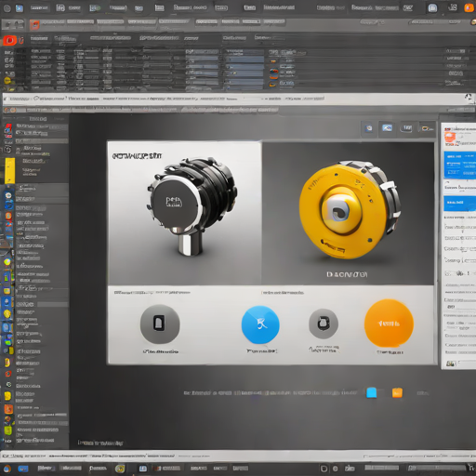Click the large blue button in the right side panel
This screenshot has width=476, height=476.
pos(459,165)
